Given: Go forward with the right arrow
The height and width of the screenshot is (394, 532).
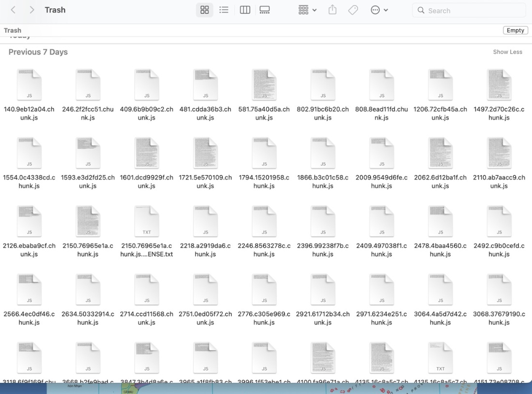Looking at the screenshot, I should coord(32,10).
